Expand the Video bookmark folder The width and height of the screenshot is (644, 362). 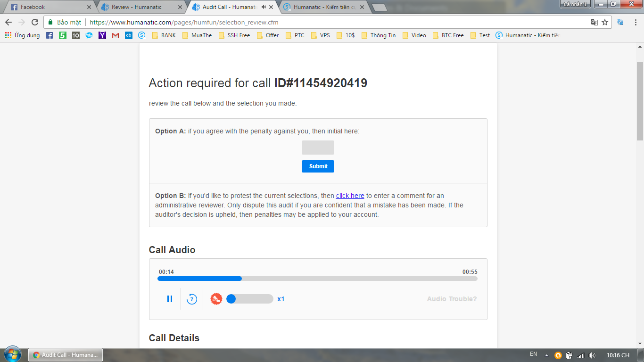click(414, 35)
